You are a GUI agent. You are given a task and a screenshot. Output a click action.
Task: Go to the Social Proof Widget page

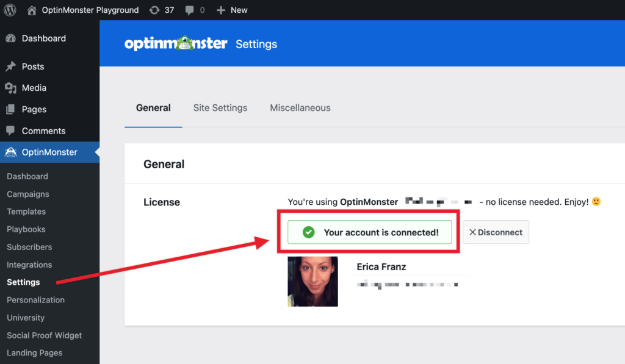pyautogui.click(x=44, y=335)
